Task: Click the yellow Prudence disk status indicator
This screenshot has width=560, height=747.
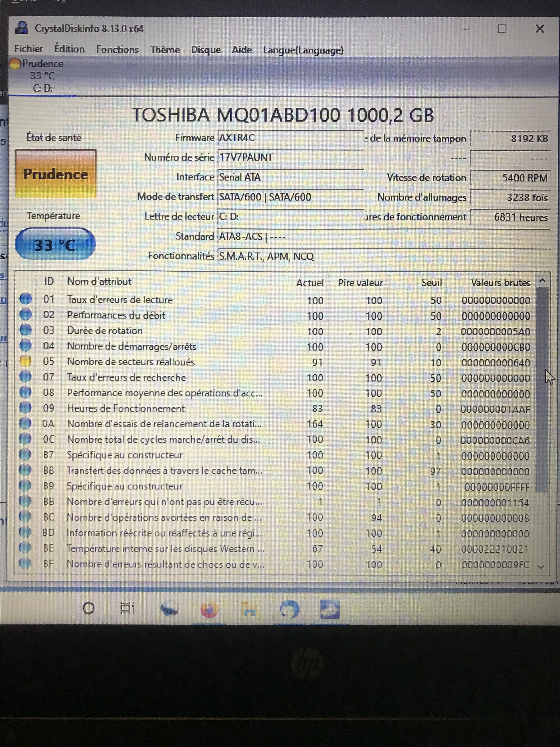Action: [15, 64]
